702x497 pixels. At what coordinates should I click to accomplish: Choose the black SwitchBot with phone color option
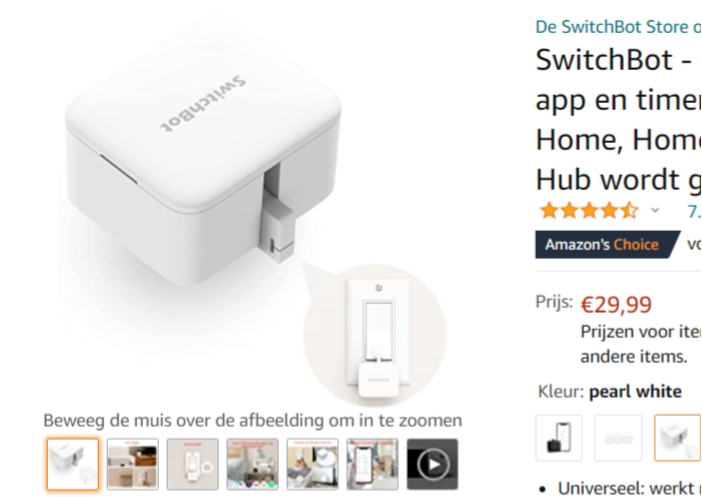click(x=559, y=437)
